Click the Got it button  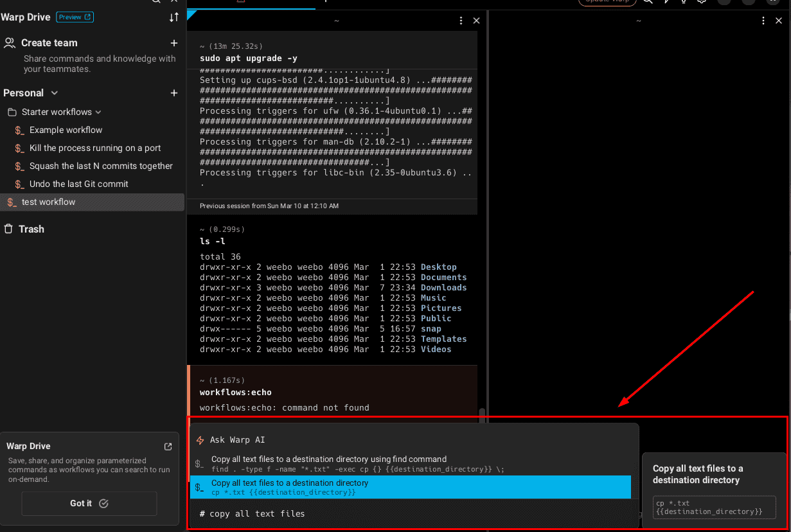(89, 504)
